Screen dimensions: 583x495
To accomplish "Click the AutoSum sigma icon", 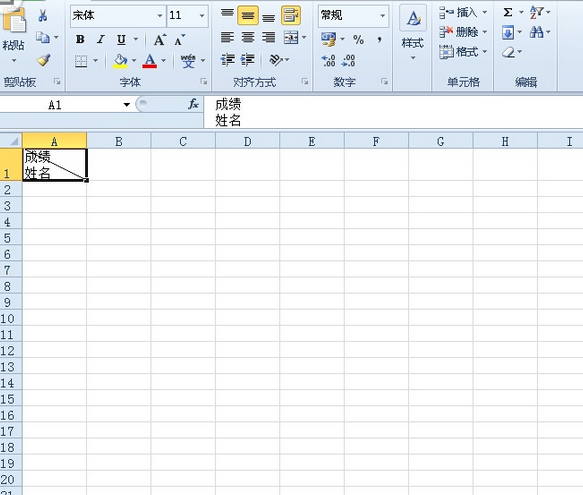I will pos(508,12).
